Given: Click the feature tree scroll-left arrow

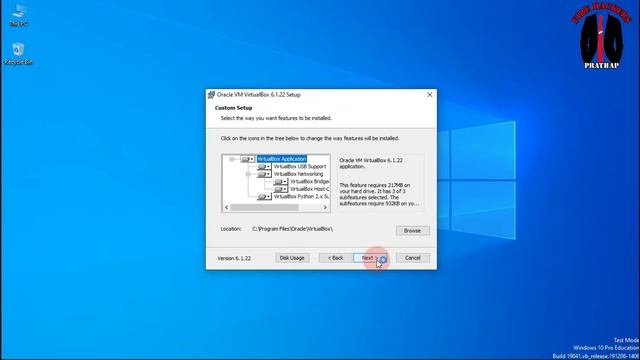Looking at the screenshot, I should [x=227, y=208].
